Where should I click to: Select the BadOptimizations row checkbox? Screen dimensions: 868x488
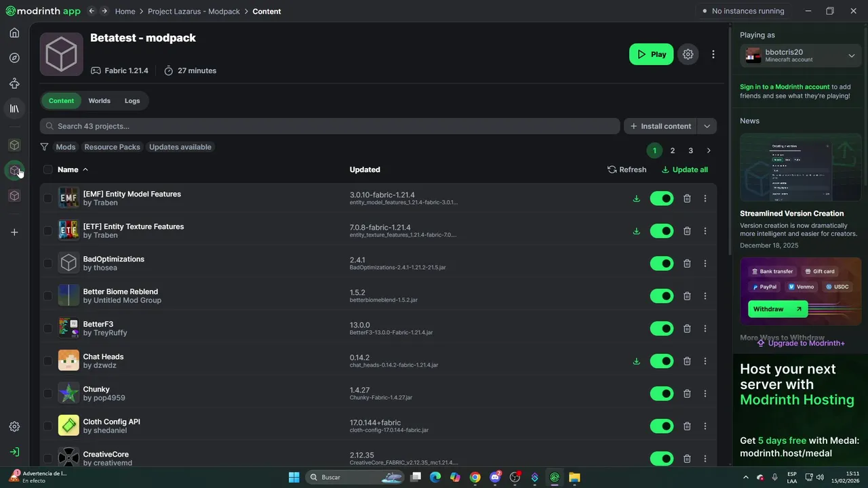coord(47,264)
